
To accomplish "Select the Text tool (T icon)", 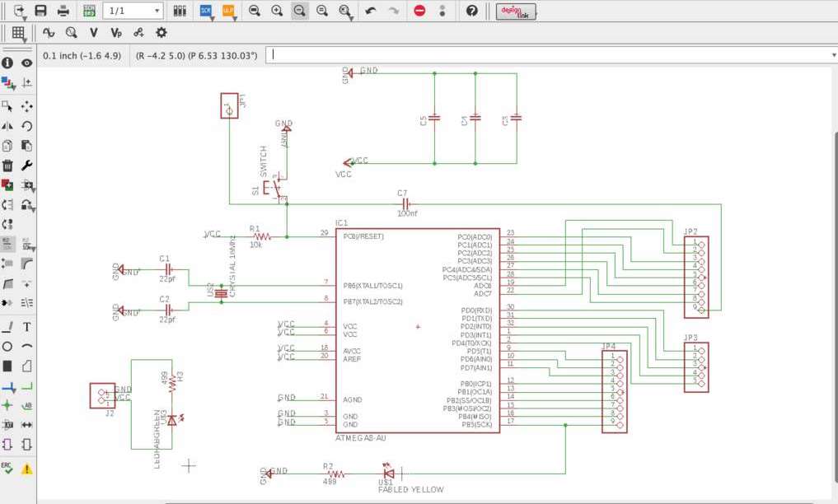I will coord(26,327).
